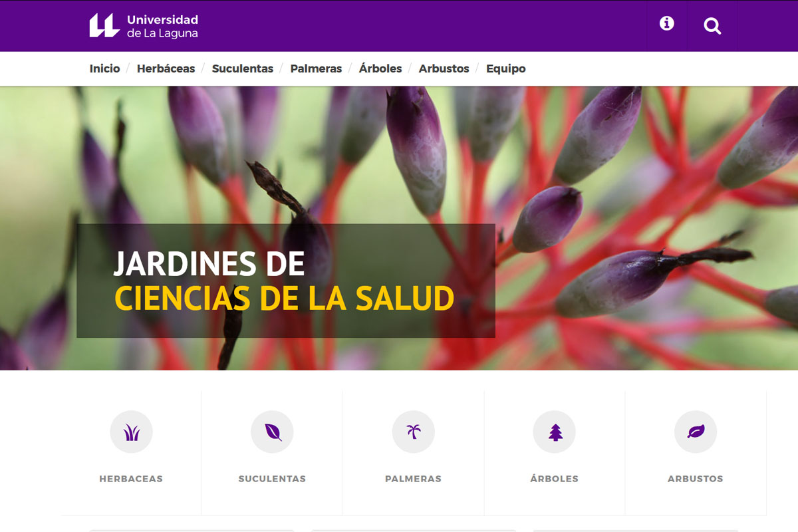Open the search magnifier icon

712,26
